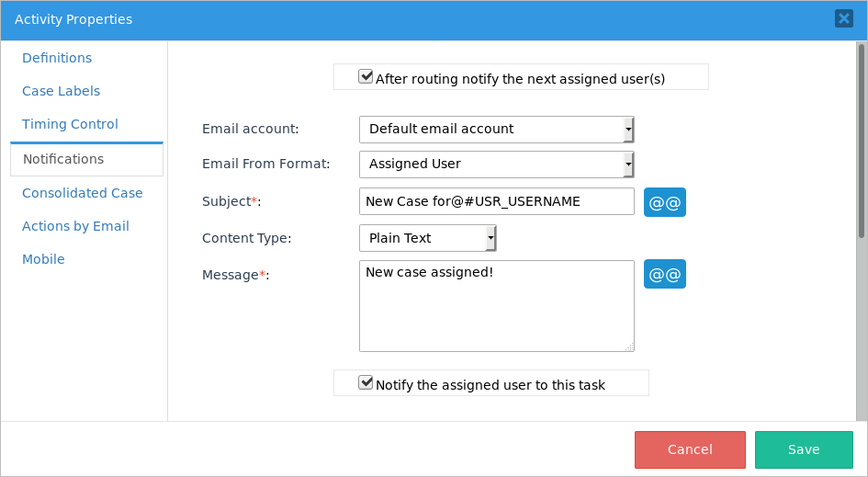Click the @@ variable button beside Message
The width and height of the screenshot is (868, 477).
click(x=664, y=274)
